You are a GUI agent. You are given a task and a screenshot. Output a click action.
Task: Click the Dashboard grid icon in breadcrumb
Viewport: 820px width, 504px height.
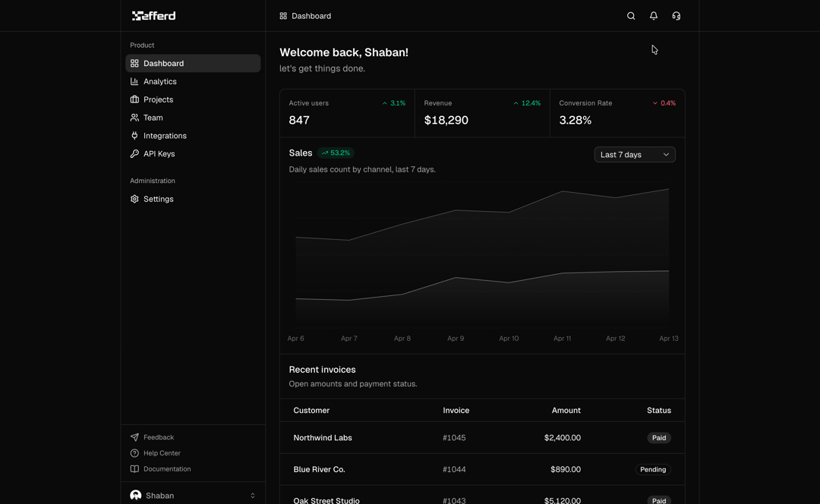[x=283, y=16]
